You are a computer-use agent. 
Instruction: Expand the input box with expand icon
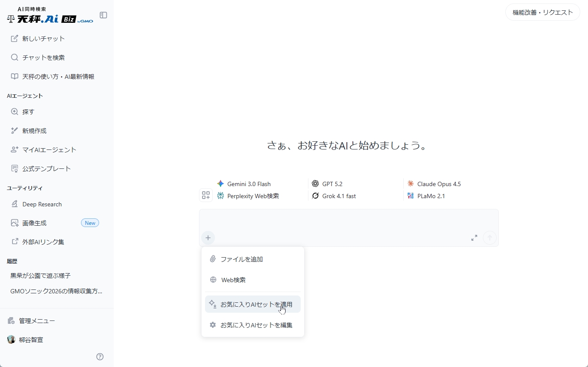coord(474,238)
